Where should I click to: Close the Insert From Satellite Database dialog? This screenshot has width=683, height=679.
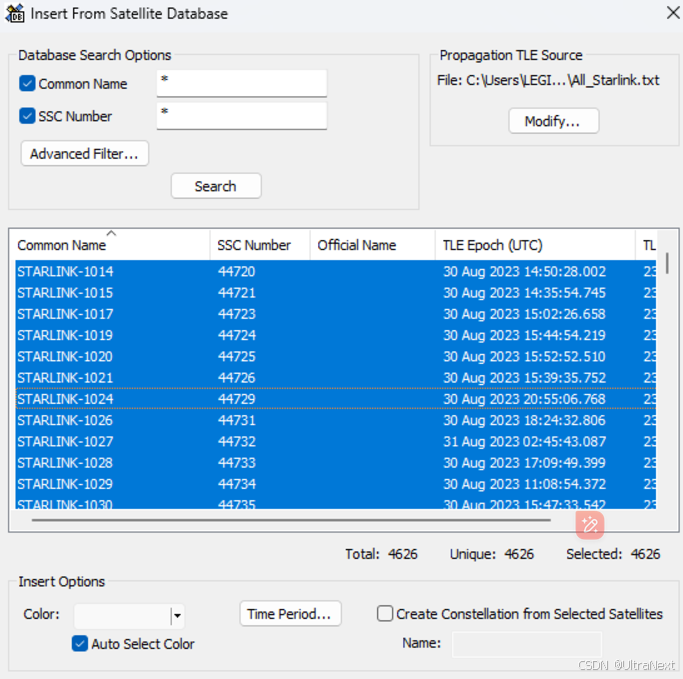(673, 13)
